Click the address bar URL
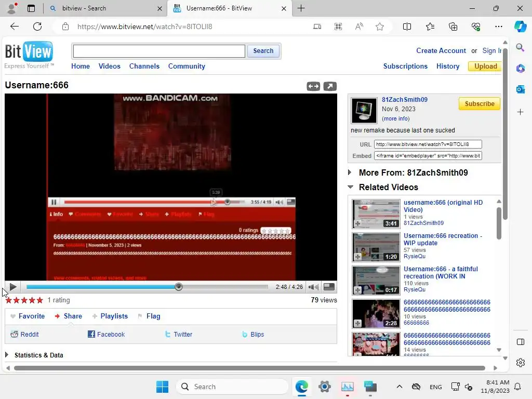532x399 pixels. pyautogui.click(x=145, y=26)
